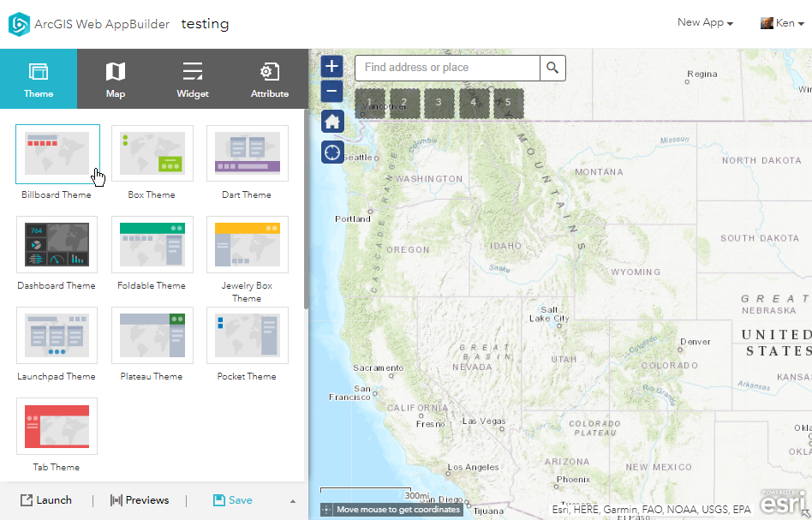Click the Launch button
The height and width of the screenshot is (520, 812).
coord(46,500)
